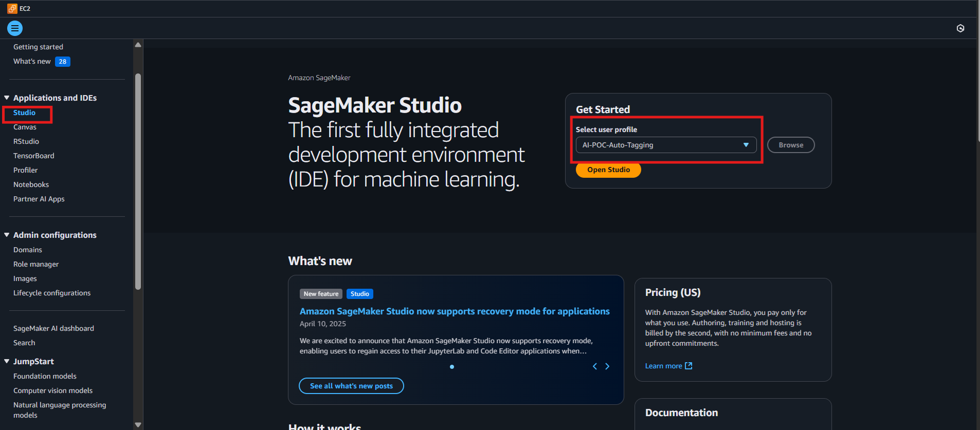Click the Pricing (US) heading
This screenshot has height=430, width=980.
click(x=673, y=292)
